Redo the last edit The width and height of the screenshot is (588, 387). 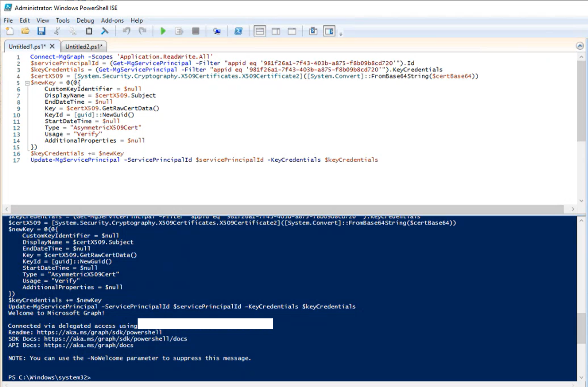coord(142,31)
